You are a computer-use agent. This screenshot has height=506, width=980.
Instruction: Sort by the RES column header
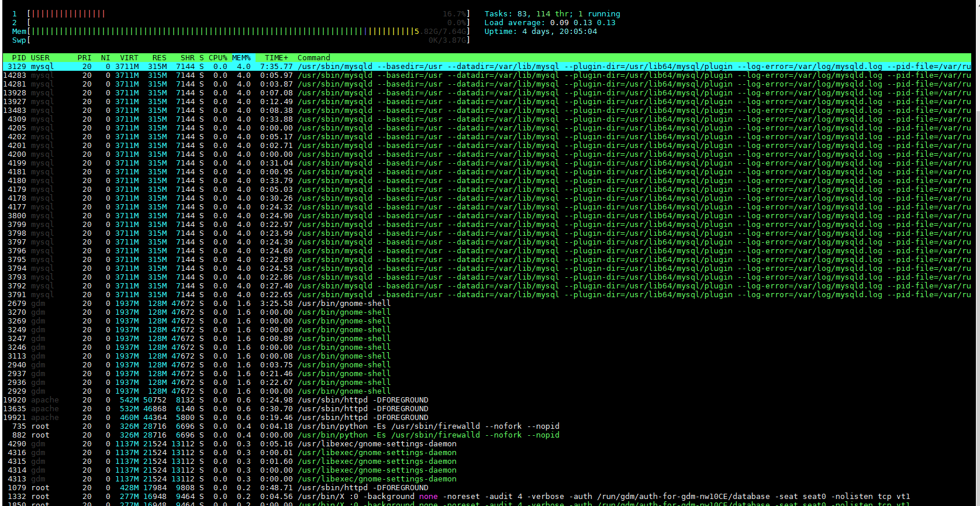point(160,58)
